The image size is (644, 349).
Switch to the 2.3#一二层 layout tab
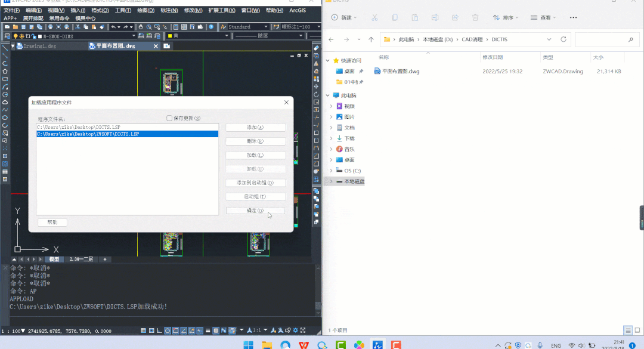pos(81,260)
